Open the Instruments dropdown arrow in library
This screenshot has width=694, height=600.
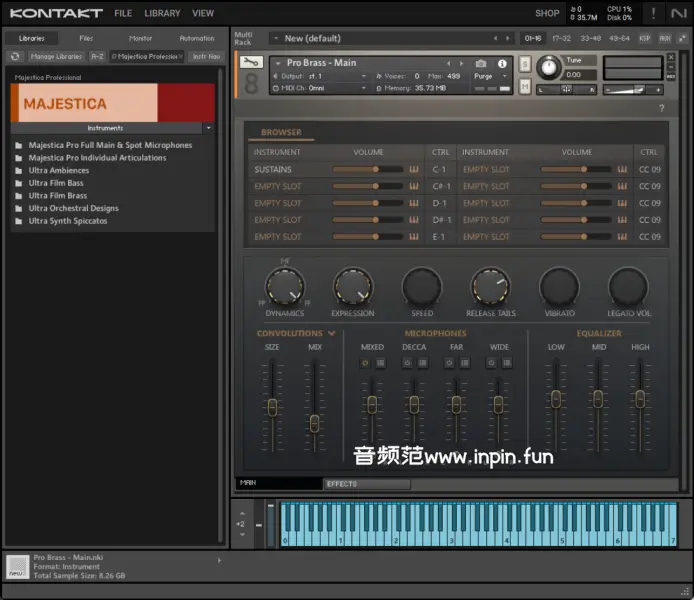[x=208, y=128]
